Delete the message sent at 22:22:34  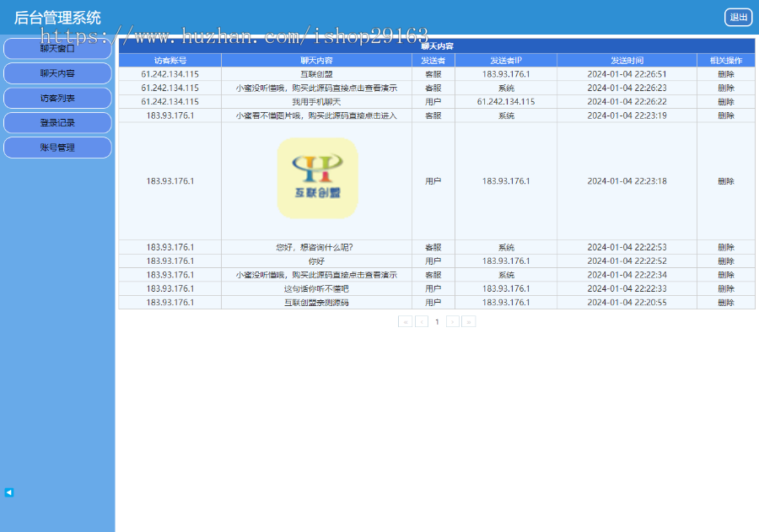(726, 275)
